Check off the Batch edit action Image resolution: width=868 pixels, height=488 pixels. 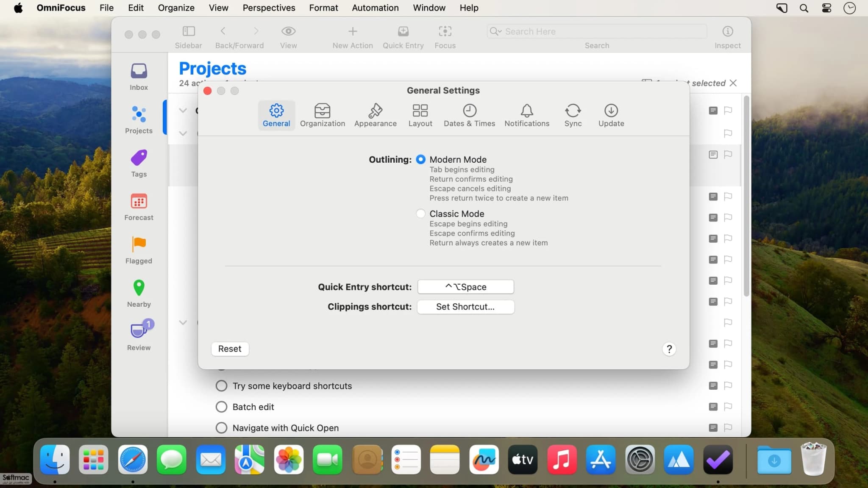(x=221, y=407)
